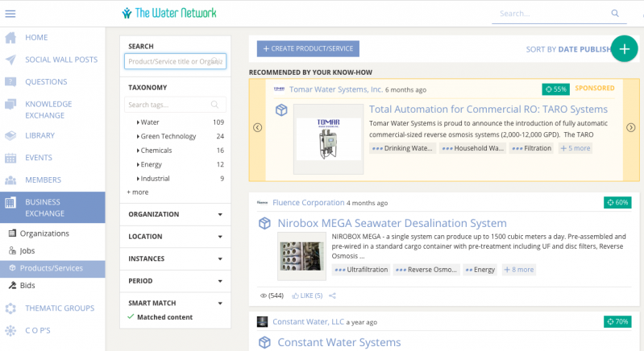Screen dimensions: 644x351
Task: Expand the Chemicals taxonomy item
Action: (138, 151)
